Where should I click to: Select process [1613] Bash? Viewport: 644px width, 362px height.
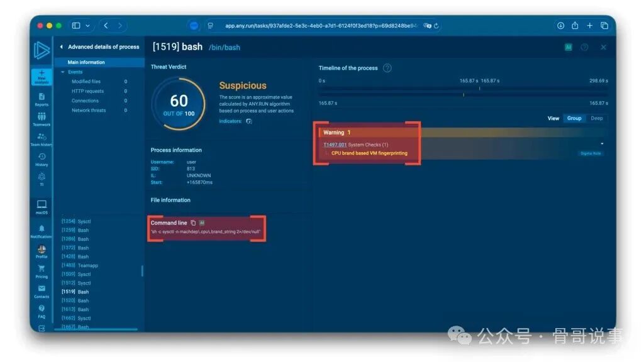point(75,309)
